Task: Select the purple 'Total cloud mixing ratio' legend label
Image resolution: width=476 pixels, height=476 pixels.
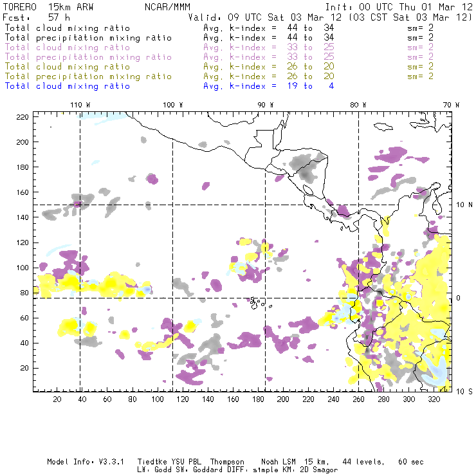Action: tap(68, 48)
